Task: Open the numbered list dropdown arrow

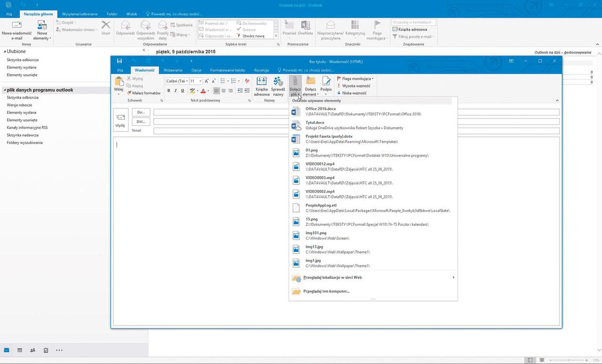Action: pos(239,81)
